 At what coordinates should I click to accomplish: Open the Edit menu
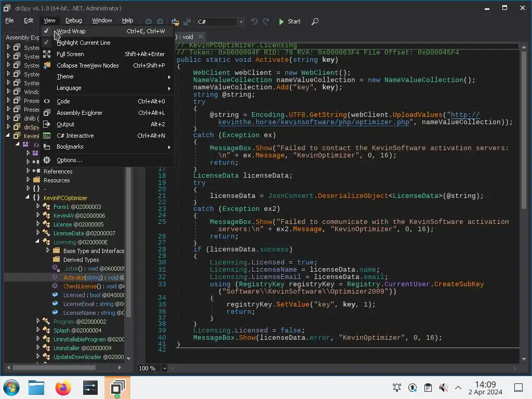click(x=29, y=21)
